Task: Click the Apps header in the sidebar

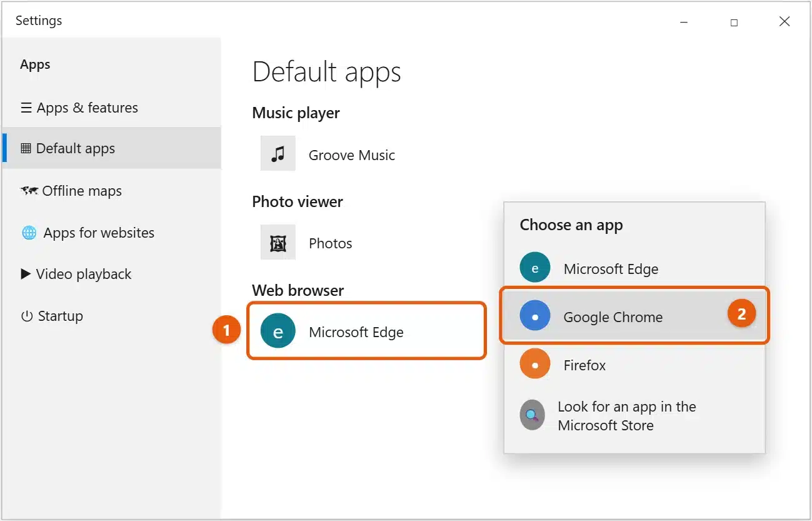Action: tap(35, 64)
